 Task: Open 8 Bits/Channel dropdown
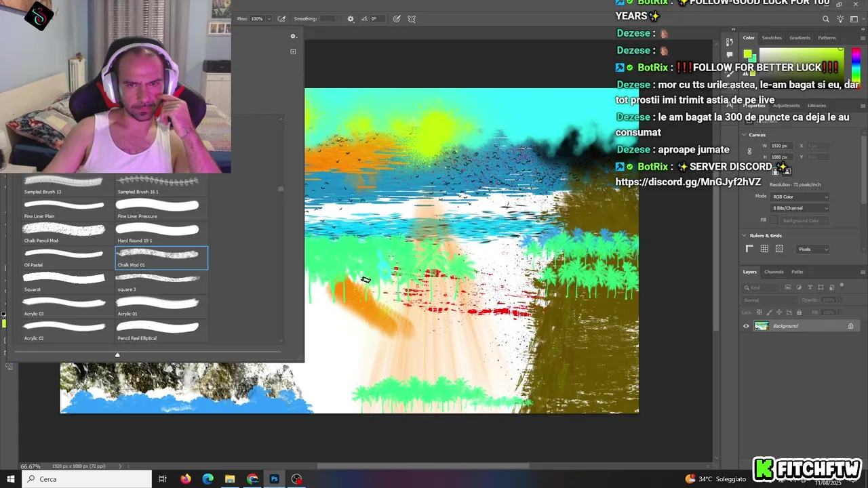tap(800, 208)
